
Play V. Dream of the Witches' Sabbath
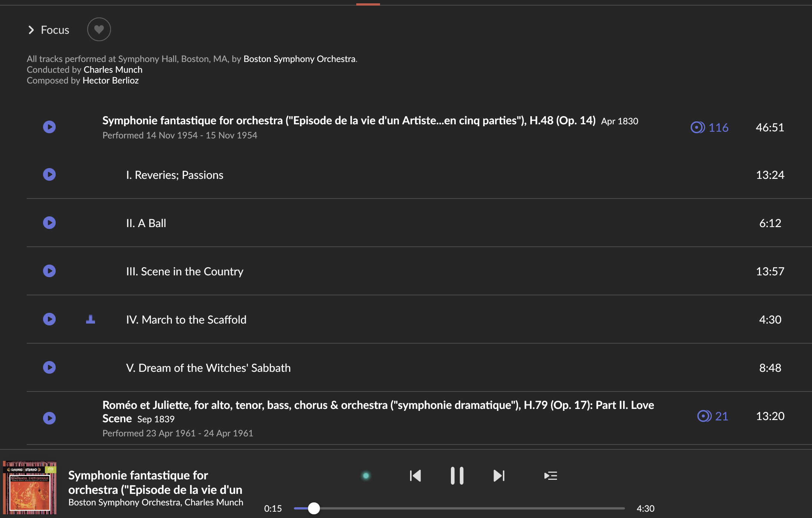(x=49, y=367)
